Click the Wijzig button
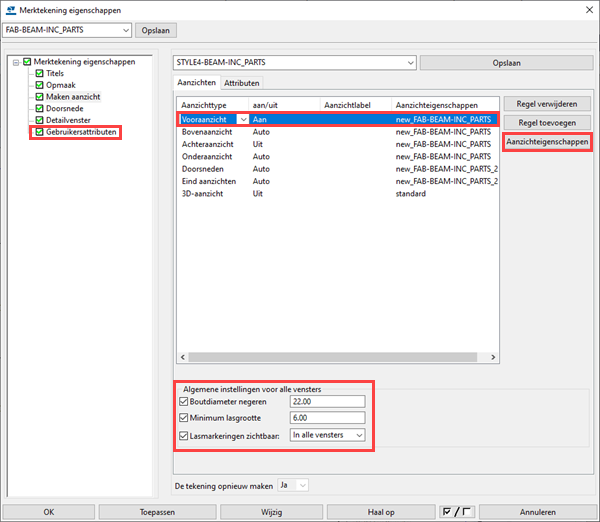The image size is (600, 522). coord(272,512)
